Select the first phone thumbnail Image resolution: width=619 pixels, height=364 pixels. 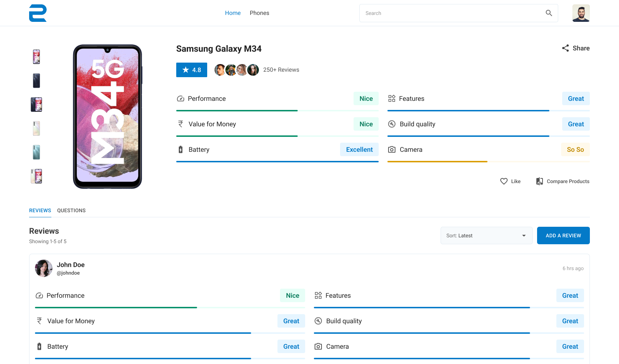(36, 57)
